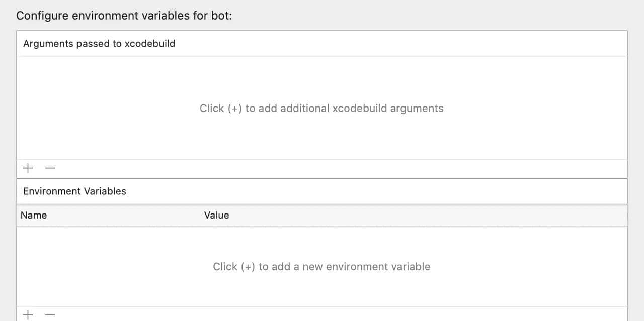The height and width of the screenshot is (321, 644).
Task: Add a new xcodebuild argument with plus
Action: [28, 168]
